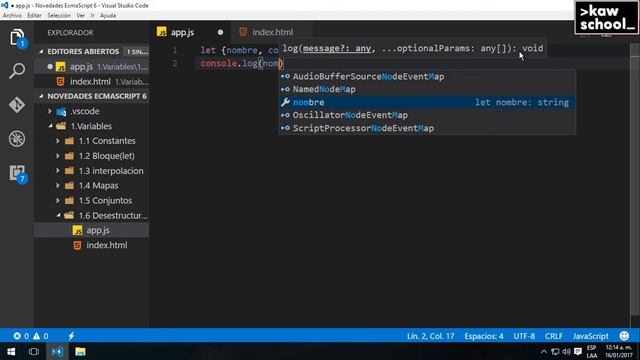
Task: Click the VS Code taskbar icon
Action: [x=57, y=351]
